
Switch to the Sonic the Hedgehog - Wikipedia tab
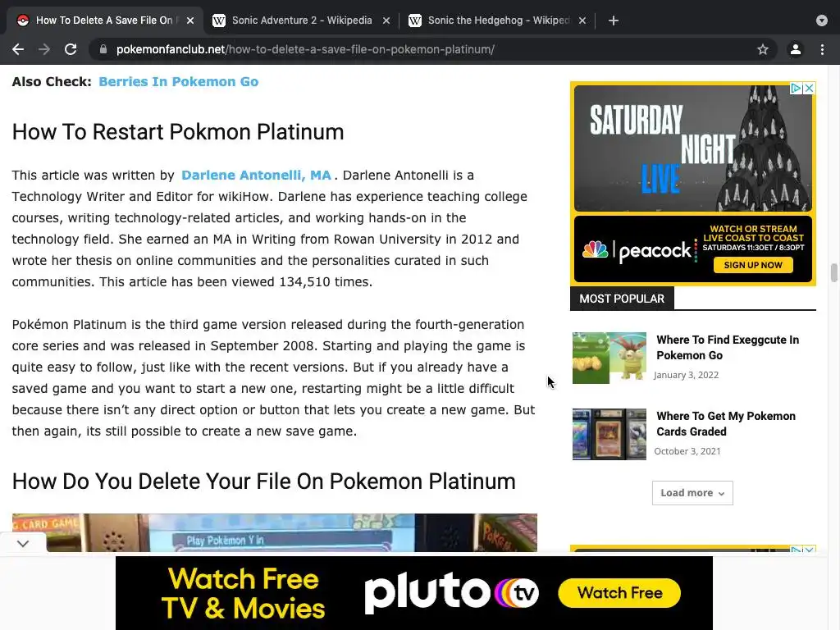tap(497, 21)
